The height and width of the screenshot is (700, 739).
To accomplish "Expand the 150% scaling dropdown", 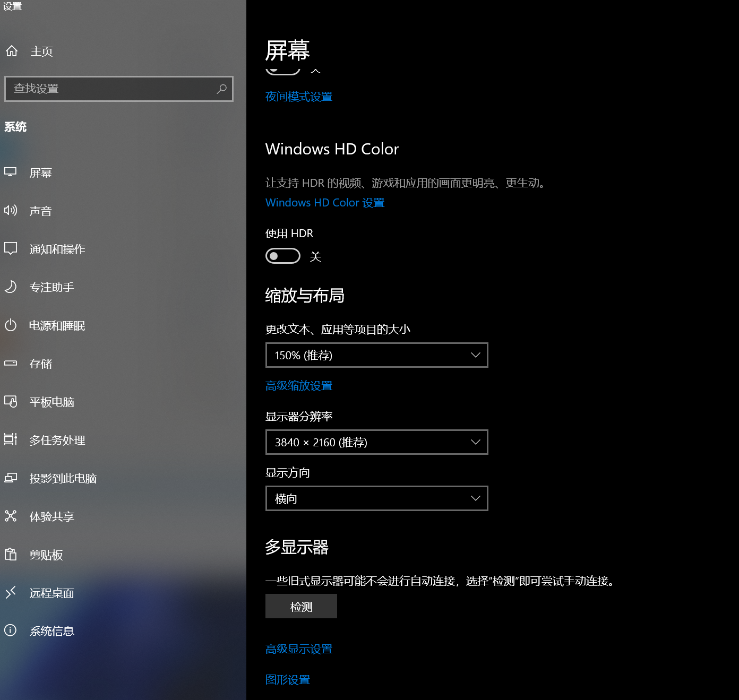I will (x=376, y=355).
